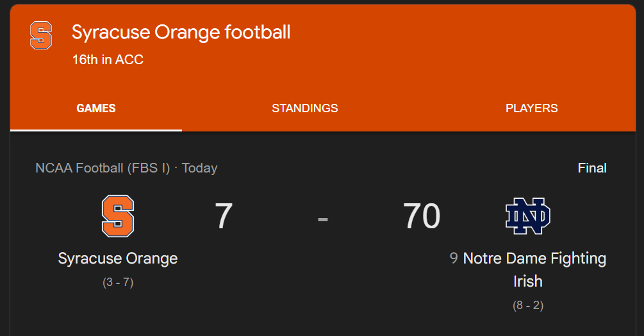Open the PLAYERS tab
644x336 pixels.
click(531, 108)
